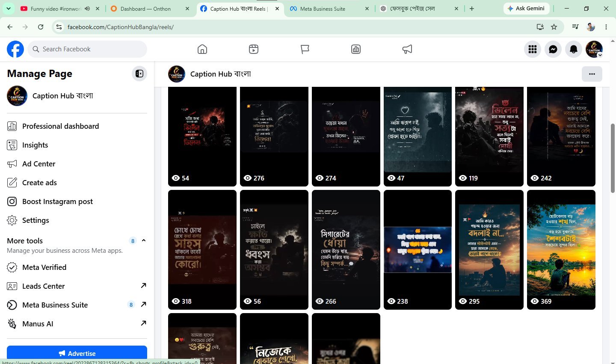The image size is (616, 364).
Task: Open Chrome profile avatar
Action: (x=591, y=27)
